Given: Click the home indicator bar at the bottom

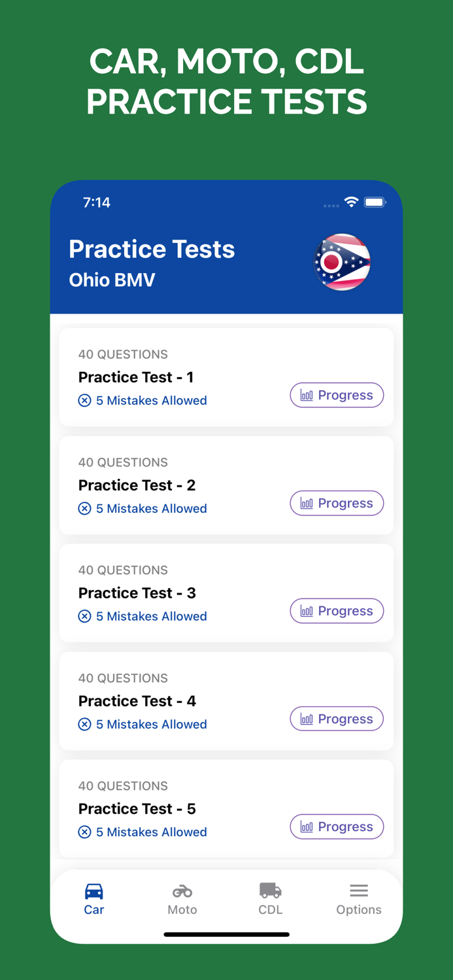Looking at the screenshot, I should click(226, 934).
